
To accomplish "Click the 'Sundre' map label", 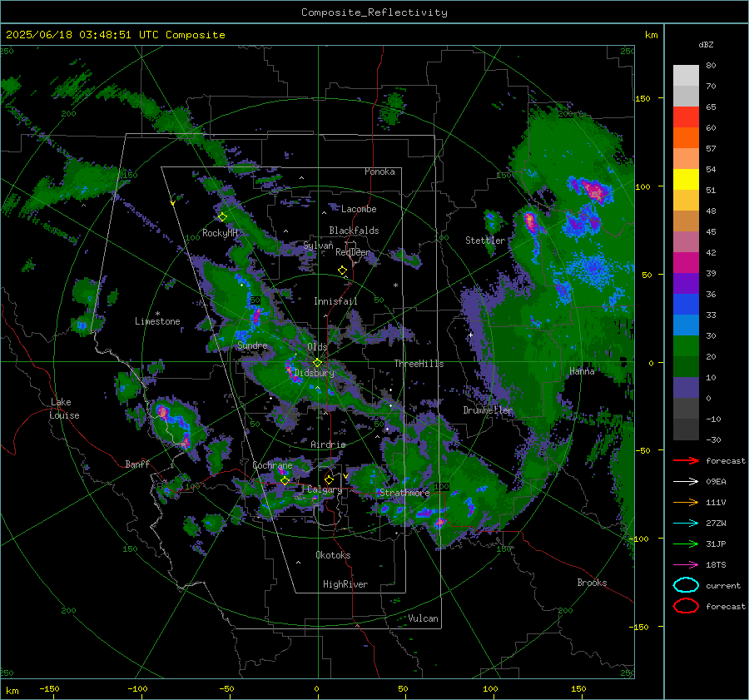I will pos(252,345).
